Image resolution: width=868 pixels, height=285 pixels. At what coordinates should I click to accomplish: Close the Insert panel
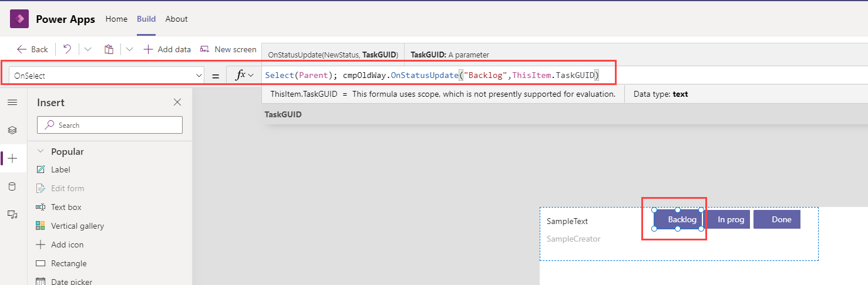coord(177,103)
